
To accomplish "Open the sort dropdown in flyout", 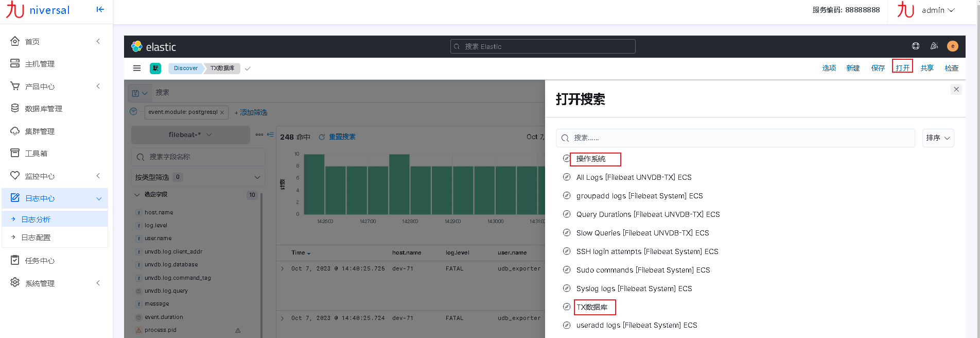I will (x=938, y=138).
